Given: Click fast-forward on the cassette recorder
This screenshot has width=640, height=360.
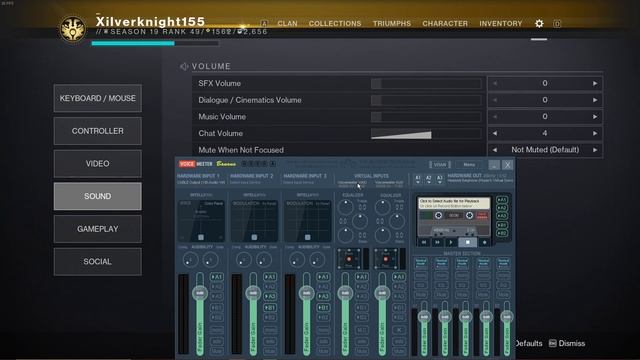Looking at the screenshot, I should click(x=437, y=242).
